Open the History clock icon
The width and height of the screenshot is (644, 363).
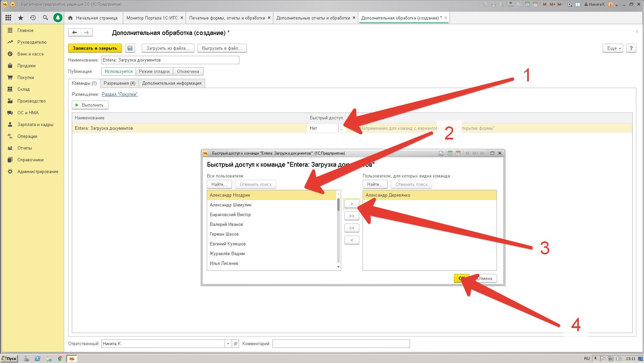(33, 18)
